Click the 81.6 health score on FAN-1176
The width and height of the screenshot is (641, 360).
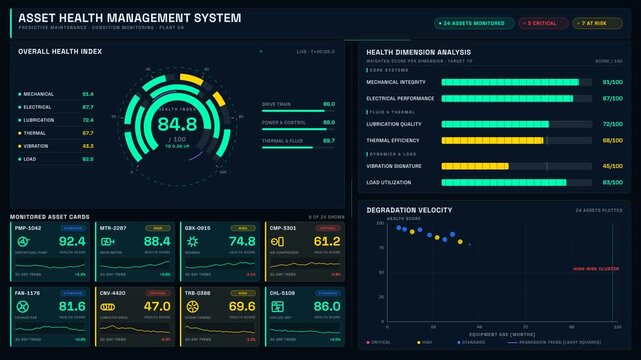point(72,306)
